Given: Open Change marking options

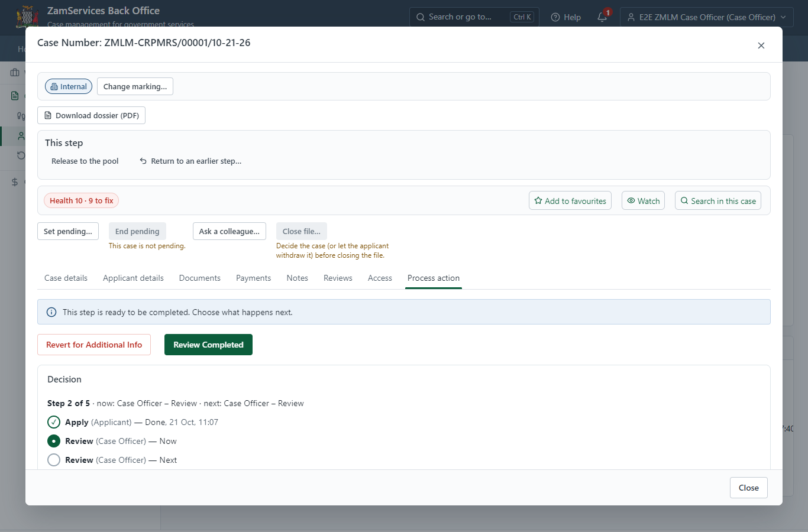Looking at the screenshot, I should coord(135,86).
